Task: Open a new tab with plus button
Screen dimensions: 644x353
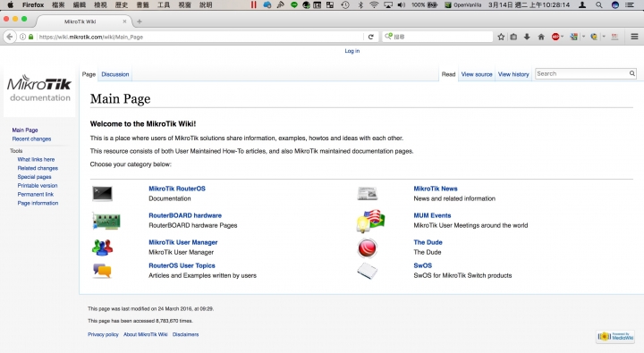Action: tap(140, 21)
